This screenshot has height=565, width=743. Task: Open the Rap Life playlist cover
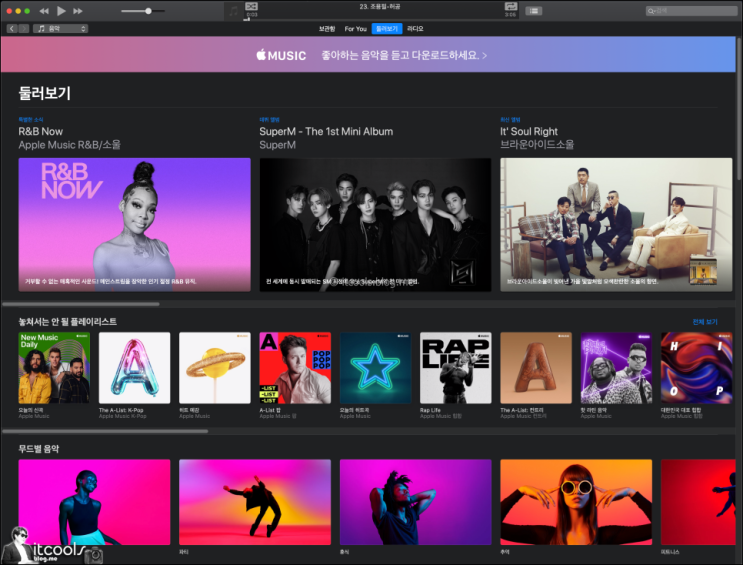click(x=456, y=368)
